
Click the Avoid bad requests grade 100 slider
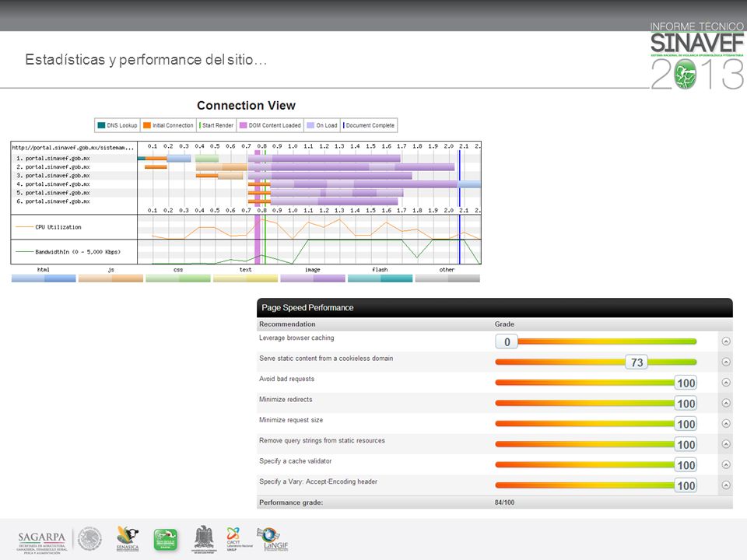(596, 383)
